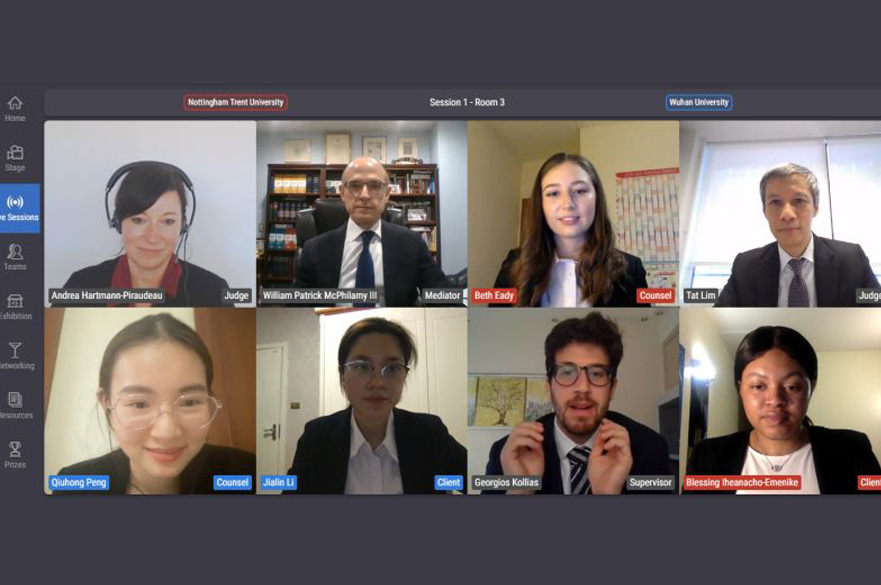Select William Patrick McPhilamy III's video tile

point(362,214)
